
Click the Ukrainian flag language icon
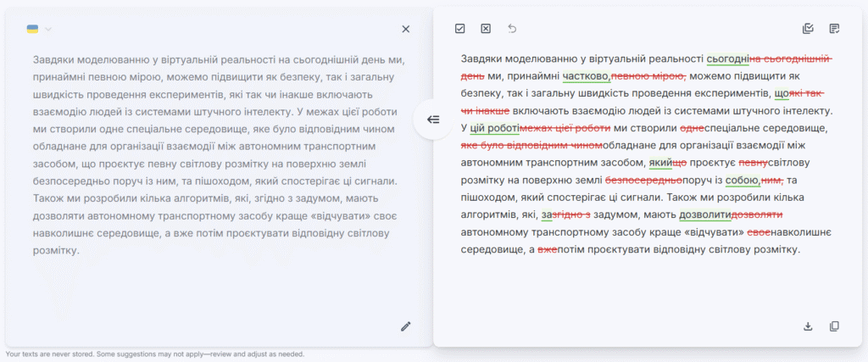tap(32, 29)
